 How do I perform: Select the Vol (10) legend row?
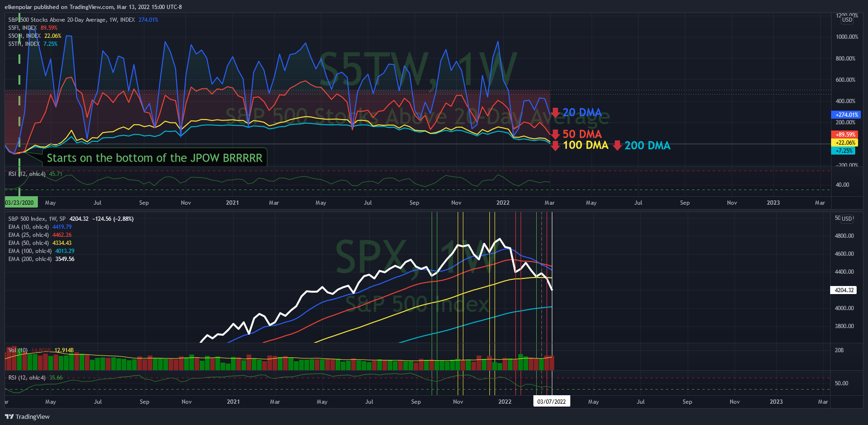[41, 350]
